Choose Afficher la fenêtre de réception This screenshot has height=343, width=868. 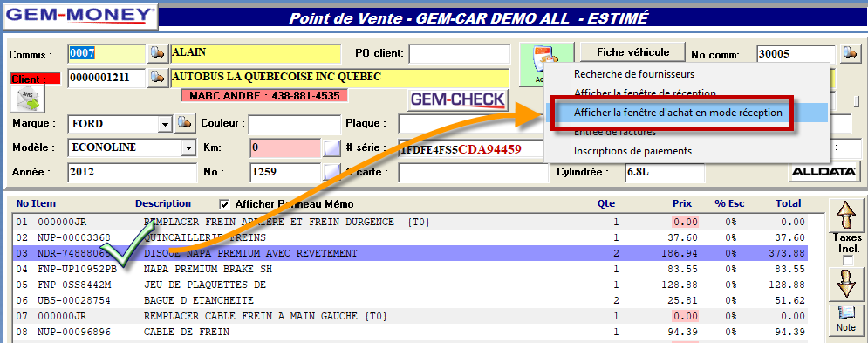pyautogui.click(x=645, y=93)
